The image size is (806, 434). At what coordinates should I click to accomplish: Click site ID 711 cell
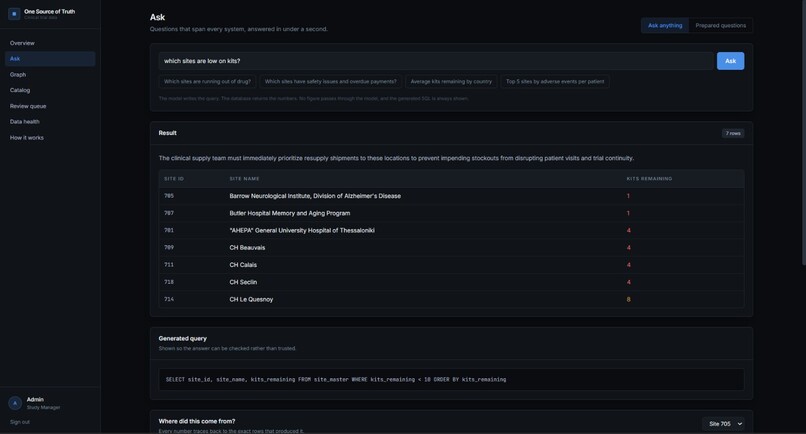[169, 265]
